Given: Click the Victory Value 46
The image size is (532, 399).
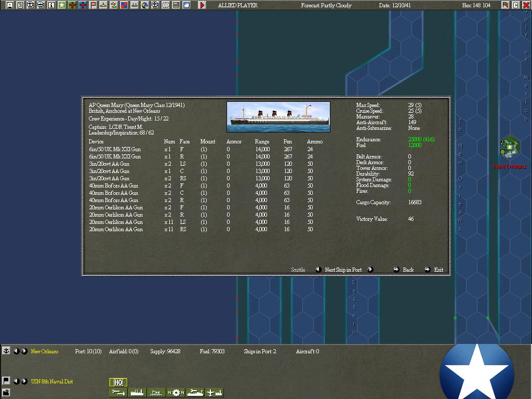Looking at the screenshot, I should click(x=411, y=219).
